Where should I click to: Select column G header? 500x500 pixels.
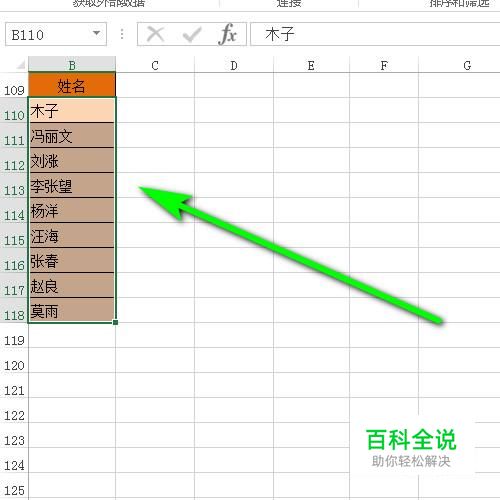(x=459, y=65)
